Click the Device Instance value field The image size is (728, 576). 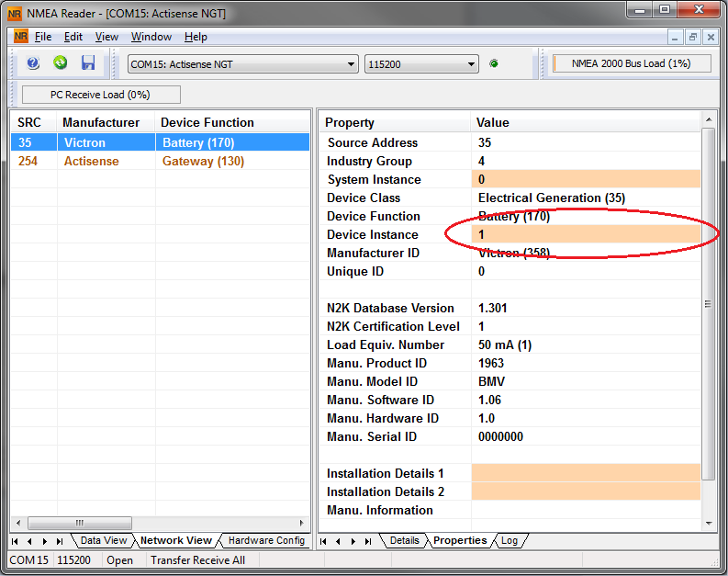pyautogui.click(x=585, y=234)
